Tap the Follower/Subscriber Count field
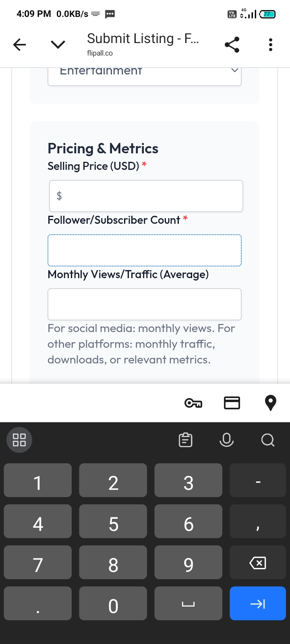Viewport: 290px width, 644px height. pyautogui.click(x=144, y=250)
